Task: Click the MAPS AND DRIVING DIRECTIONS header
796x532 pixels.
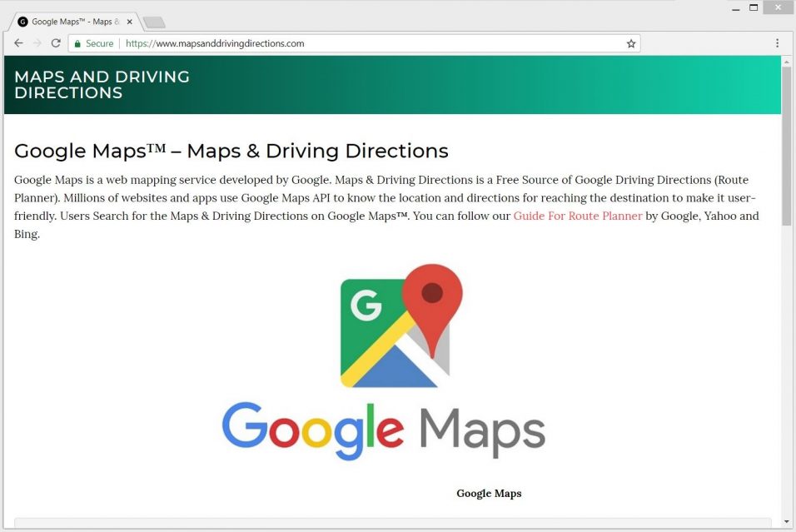Action: point(102,84)
